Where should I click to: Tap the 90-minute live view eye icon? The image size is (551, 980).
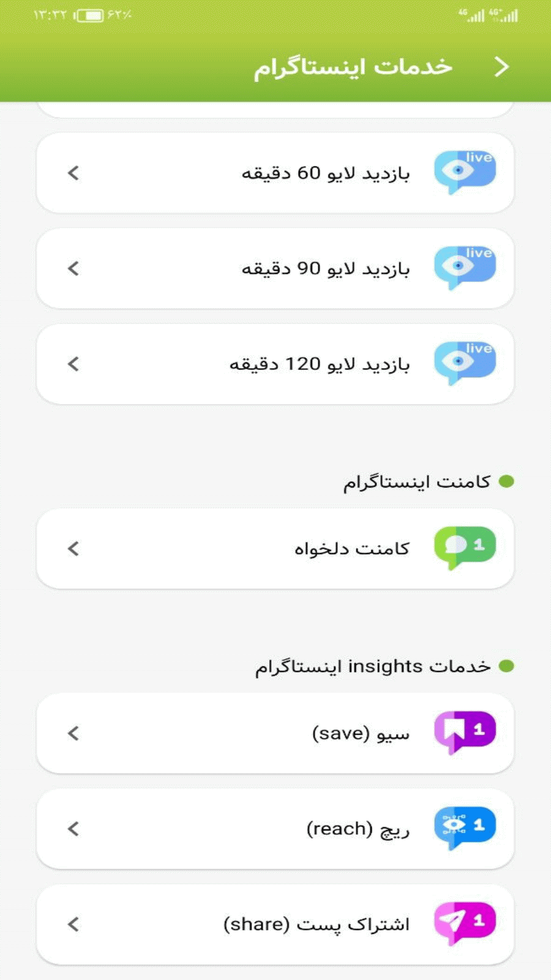pos(465,268)
